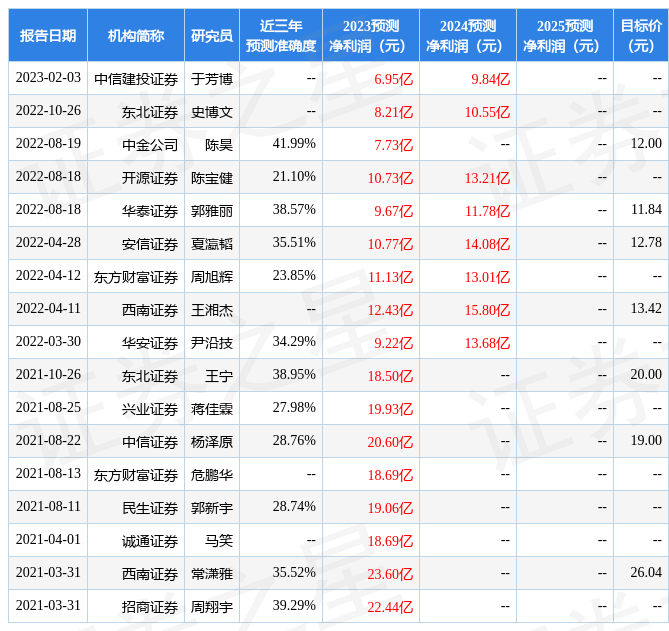Click the 12.78 target price
The image size is (669, 631).
(646, 243)
